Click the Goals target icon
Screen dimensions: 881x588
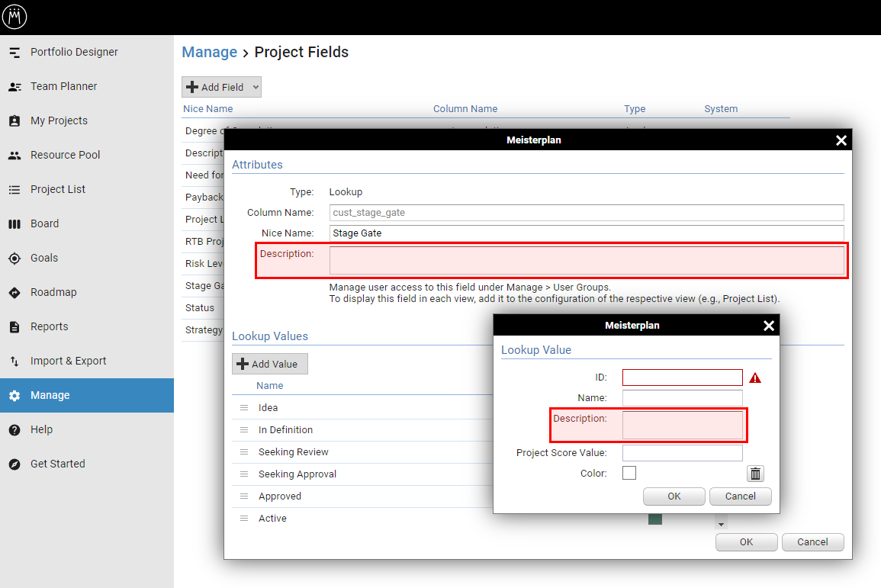coord(14,259)
